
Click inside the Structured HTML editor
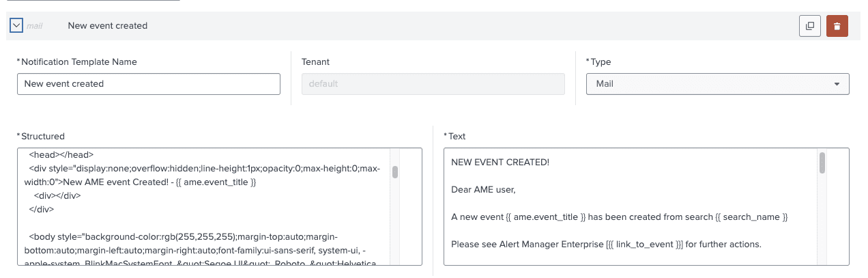tap(205, 219)
